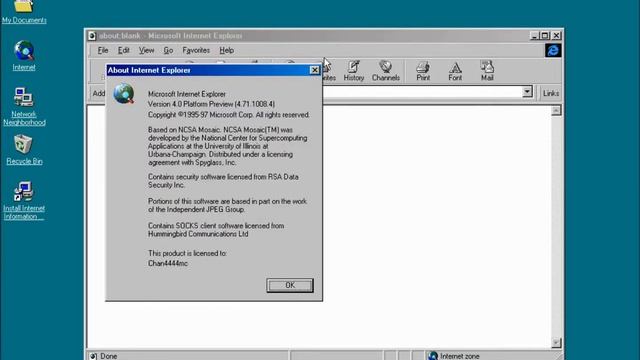Viewport: 640px width, 360px height.
Task: Click the Copyright 1995-97 Microsoft Corp line
Action: click(x=229, y=115)
